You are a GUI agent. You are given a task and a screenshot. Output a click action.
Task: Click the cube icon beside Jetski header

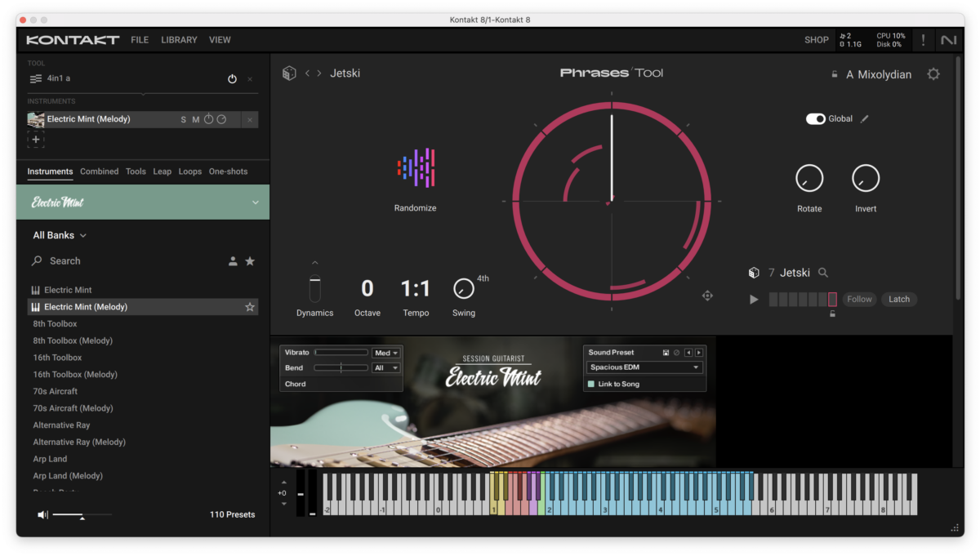point(289,73)
